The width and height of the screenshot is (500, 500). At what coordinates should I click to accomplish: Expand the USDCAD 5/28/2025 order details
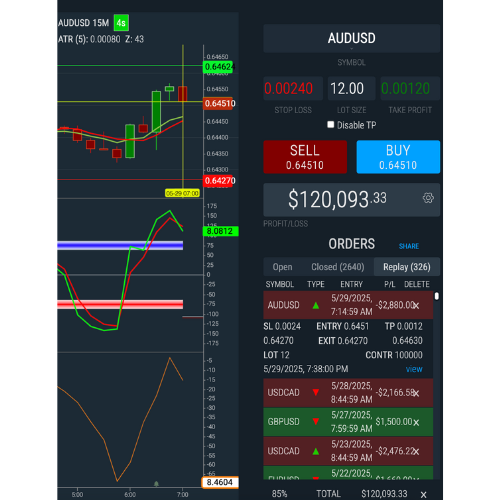pos(348,393)
